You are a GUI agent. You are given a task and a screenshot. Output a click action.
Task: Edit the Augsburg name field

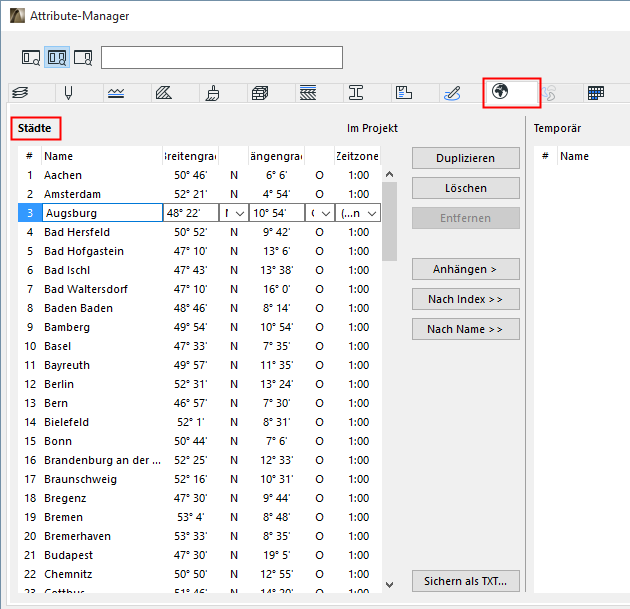pyautogui.click(x=102, y=213)
